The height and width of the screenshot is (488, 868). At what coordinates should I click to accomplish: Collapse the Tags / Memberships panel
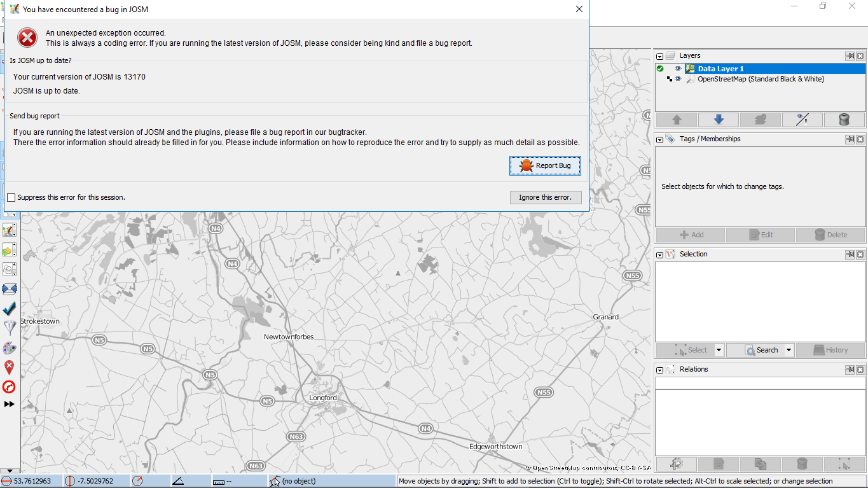(x=660, y=139)
